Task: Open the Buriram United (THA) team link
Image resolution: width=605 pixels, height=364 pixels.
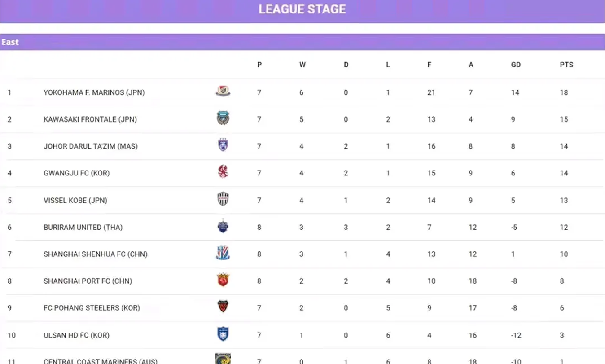Action: (83, 227)
